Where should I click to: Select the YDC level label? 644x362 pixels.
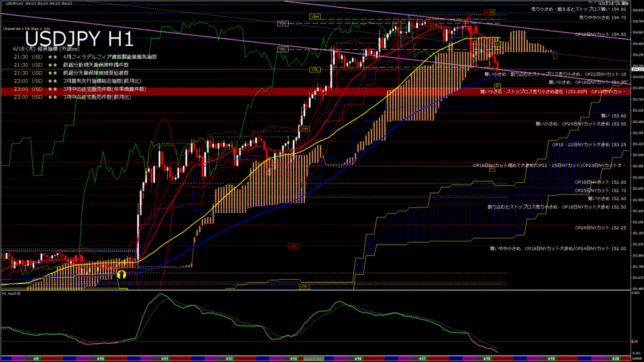282,49
